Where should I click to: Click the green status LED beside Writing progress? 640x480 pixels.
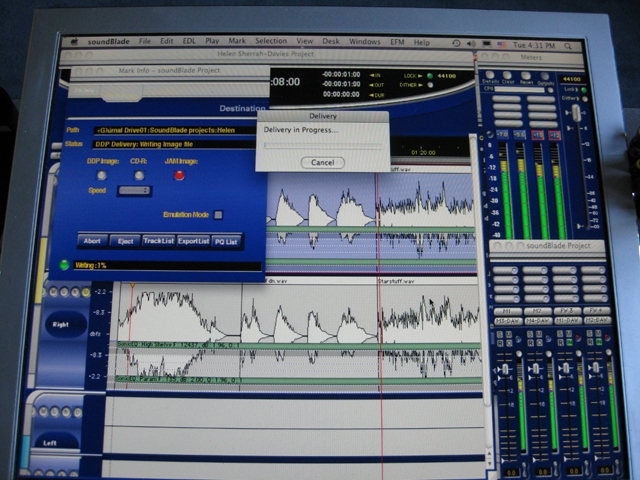tap(64, 265)
